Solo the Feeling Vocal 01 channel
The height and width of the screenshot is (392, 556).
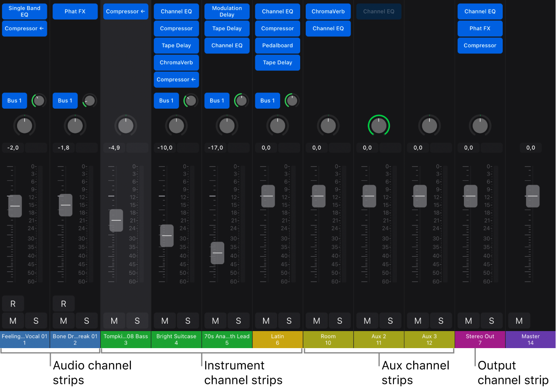click(x=36, y=321)
